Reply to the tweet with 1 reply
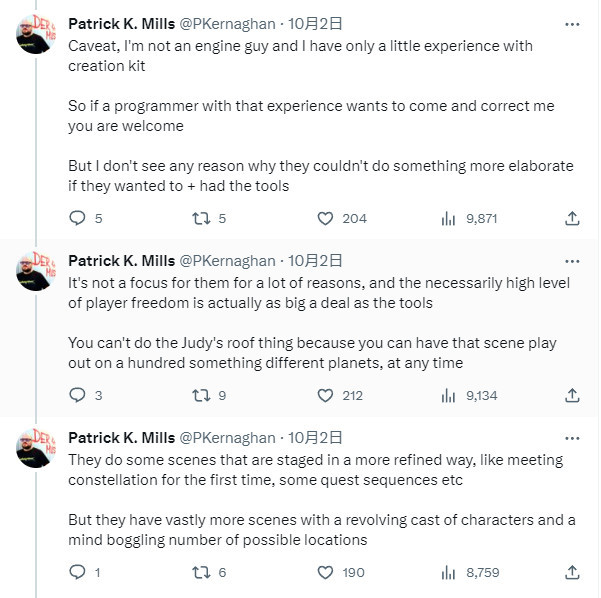Viewport: 601px width, 598px height. 78,572
